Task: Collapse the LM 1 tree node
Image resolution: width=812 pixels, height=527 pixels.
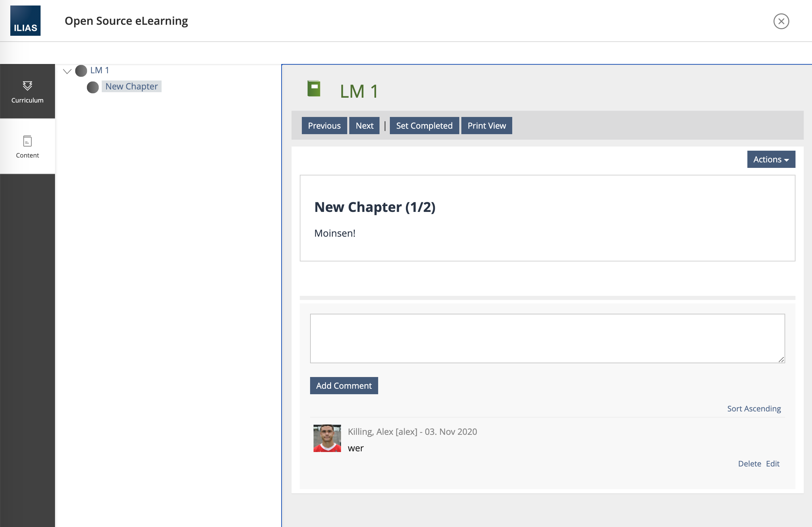Action: (x=67, y=71)
